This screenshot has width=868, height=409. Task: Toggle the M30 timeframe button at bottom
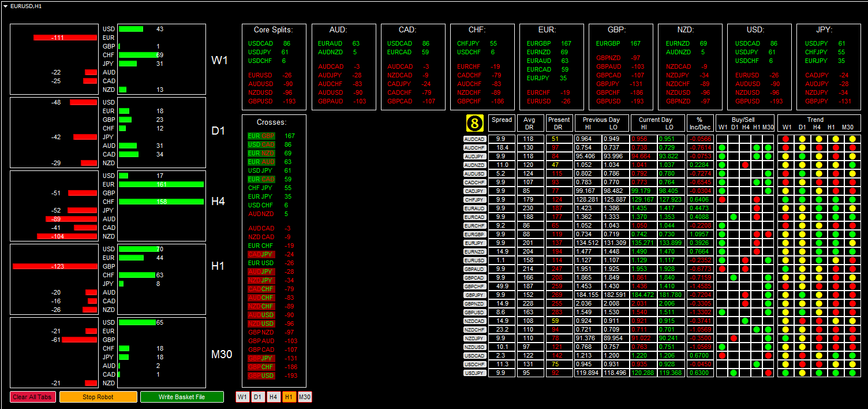tap(305, 397)
